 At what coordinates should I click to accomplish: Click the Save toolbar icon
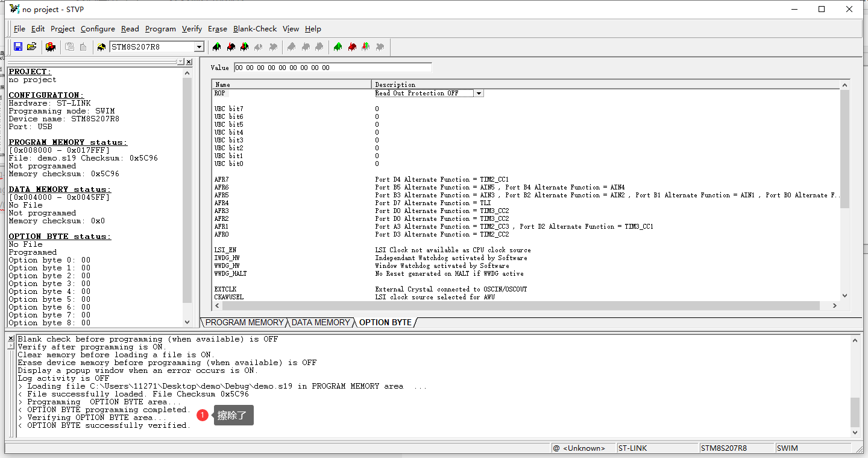tap(18, 46)
